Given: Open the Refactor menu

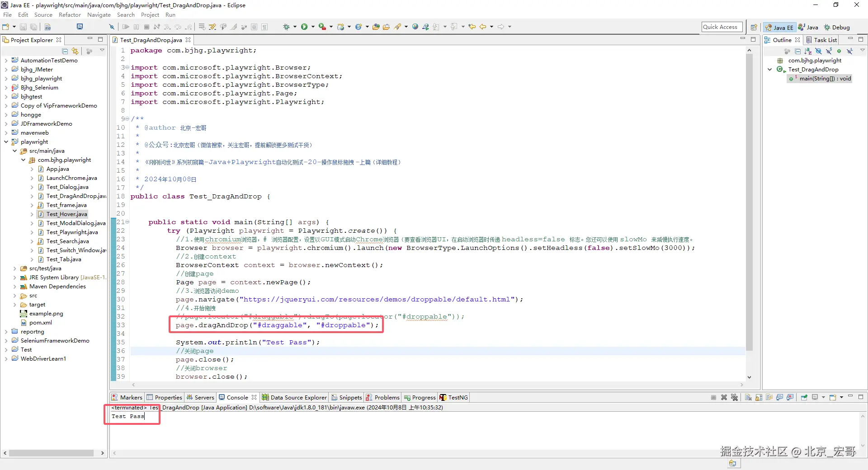Looking at the screenshot, I should (70, 14).
